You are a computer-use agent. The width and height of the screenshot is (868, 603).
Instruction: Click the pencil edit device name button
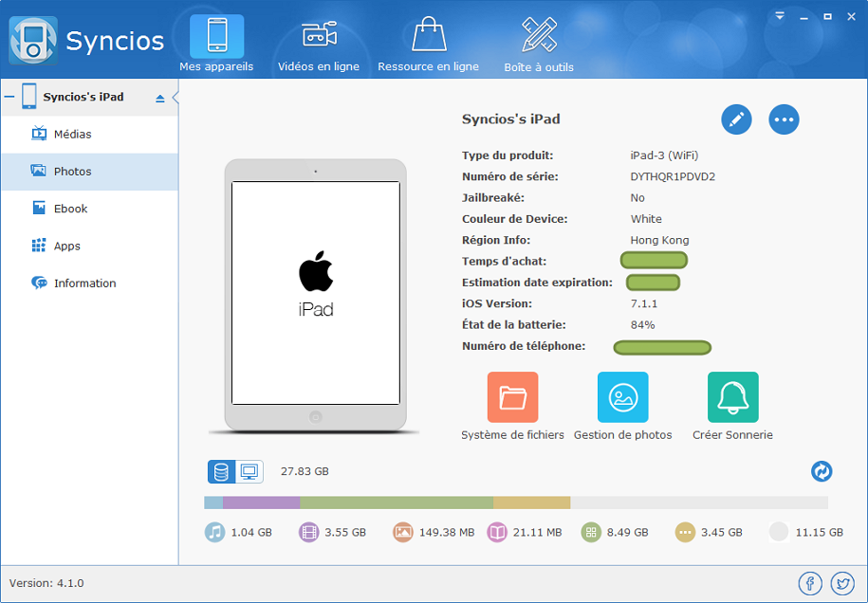click(x=736, y=119)
